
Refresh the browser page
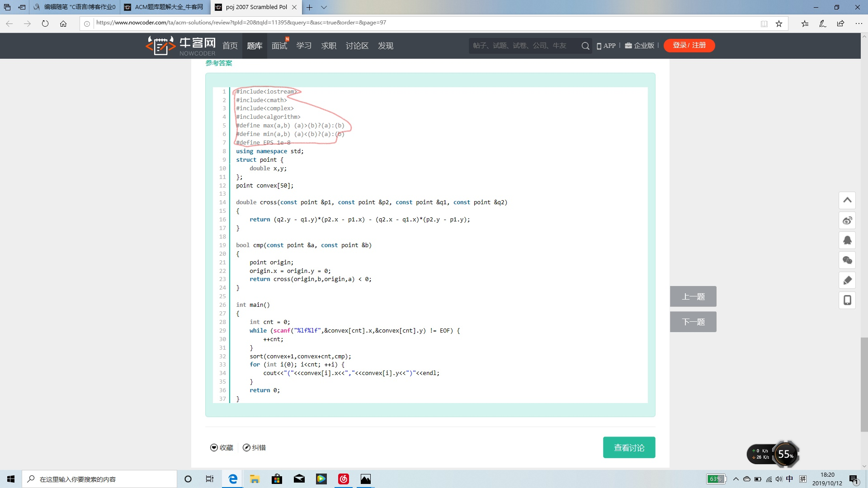click(x=45, y=23)
